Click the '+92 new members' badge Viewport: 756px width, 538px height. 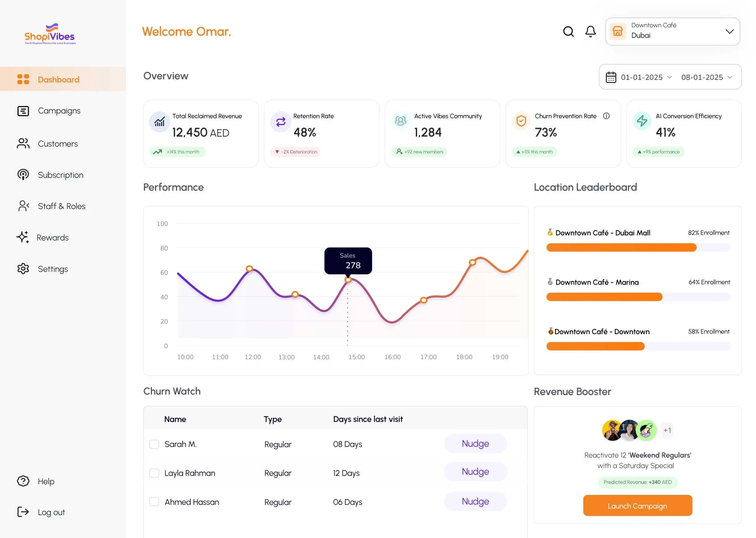pos(419,152)
